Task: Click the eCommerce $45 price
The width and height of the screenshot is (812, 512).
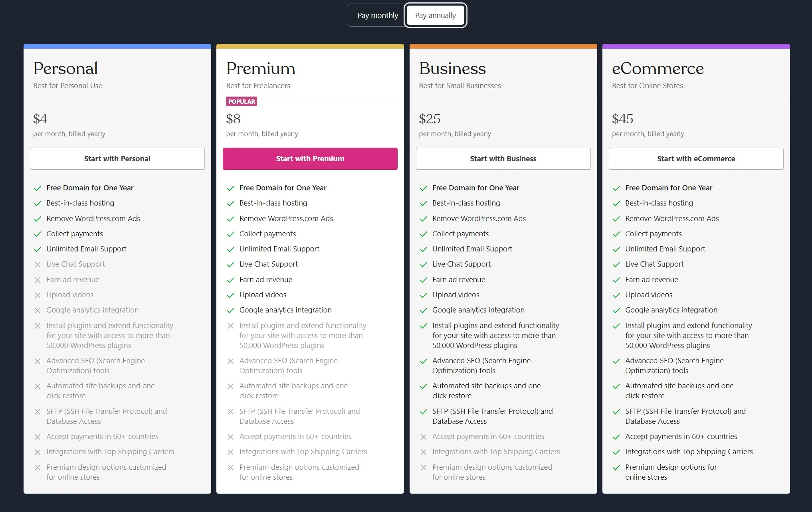Action: (622, 119)
